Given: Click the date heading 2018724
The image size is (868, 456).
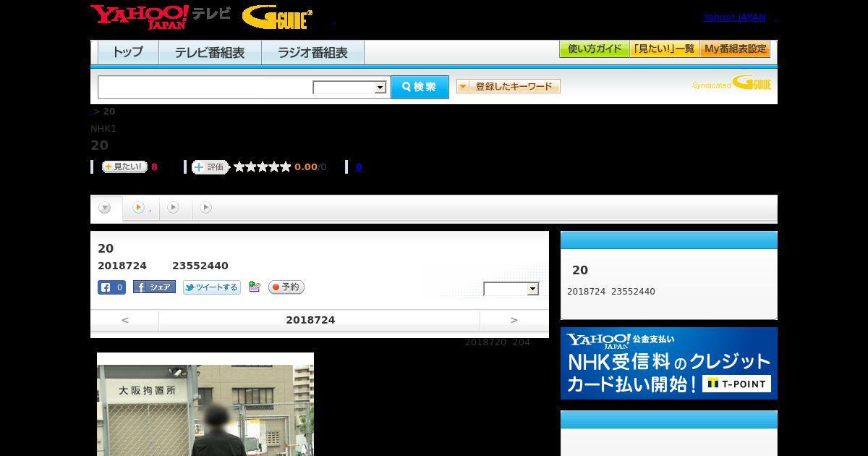Looking at the screenshot, I should [x=310, y=320].
